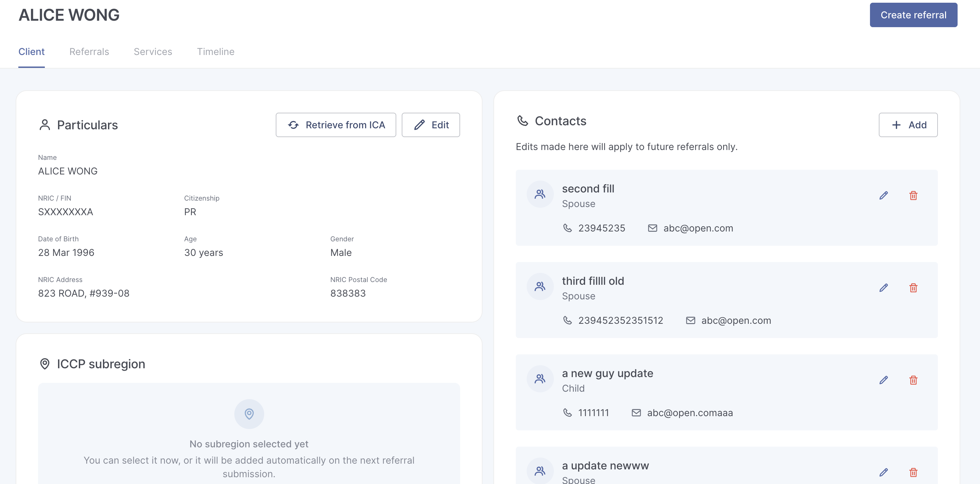The image size is (980, 484).
Task: Click the name value ALICE WONG in Particulars
Action: point(68,171)
